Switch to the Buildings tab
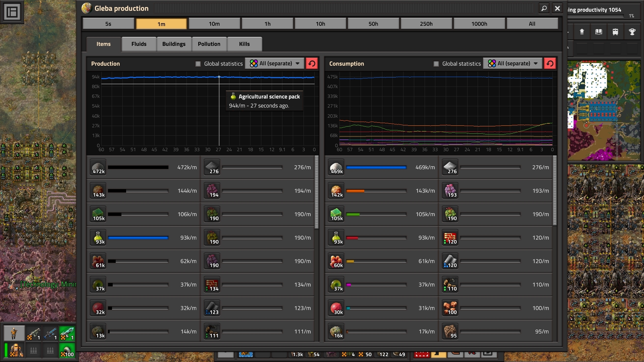The image size is (644, 362). pyautogui.click(x=174, y=44)
